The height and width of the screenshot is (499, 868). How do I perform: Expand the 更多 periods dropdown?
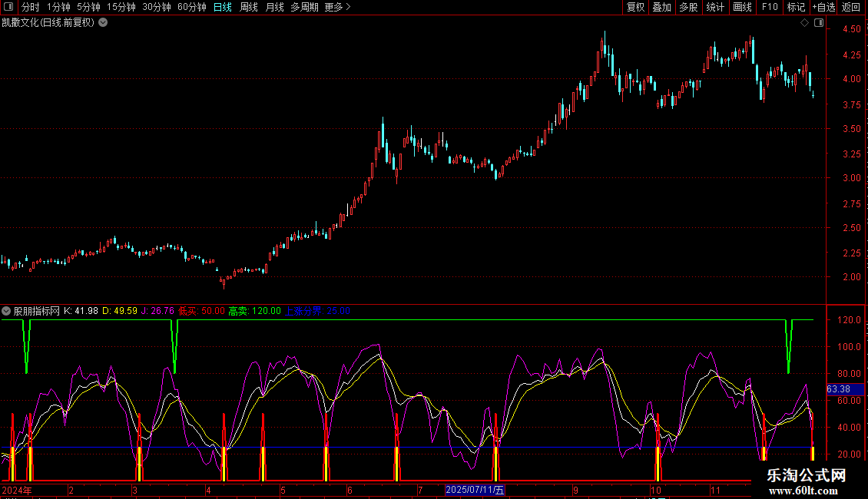(337, 7)
